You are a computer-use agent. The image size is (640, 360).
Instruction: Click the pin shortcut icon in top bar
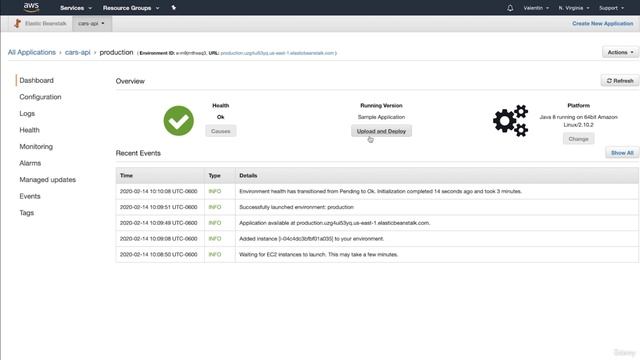click(173, 8)
